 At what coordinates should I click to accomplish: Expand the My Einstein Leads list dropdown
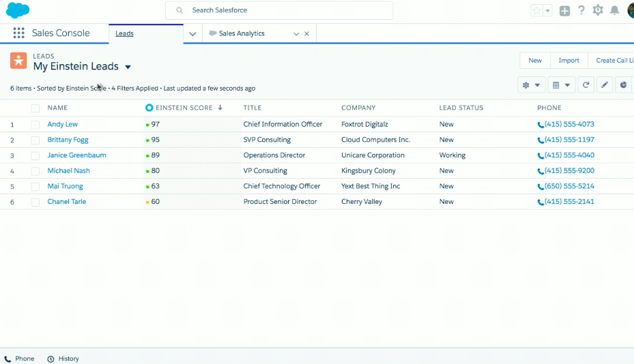[128, 67]
